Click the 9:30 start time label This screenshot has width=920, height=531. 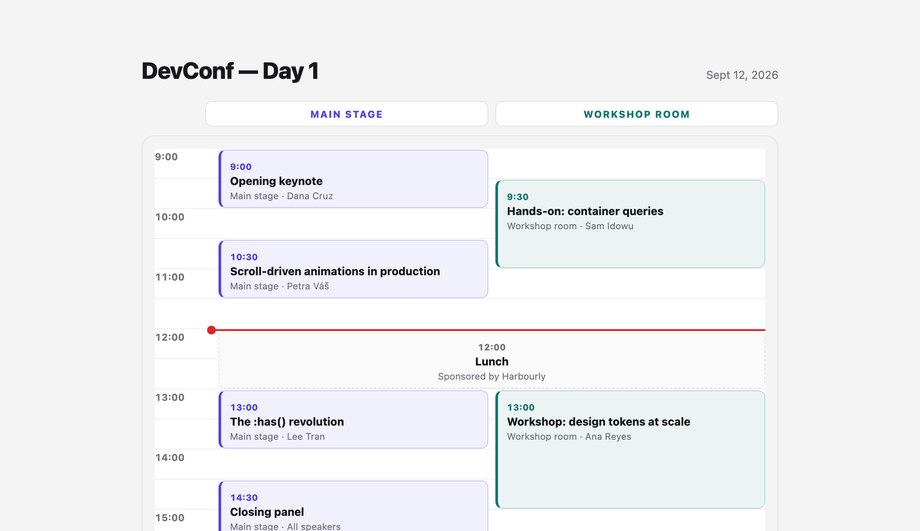pyautogui.click(x=518, y=197)
